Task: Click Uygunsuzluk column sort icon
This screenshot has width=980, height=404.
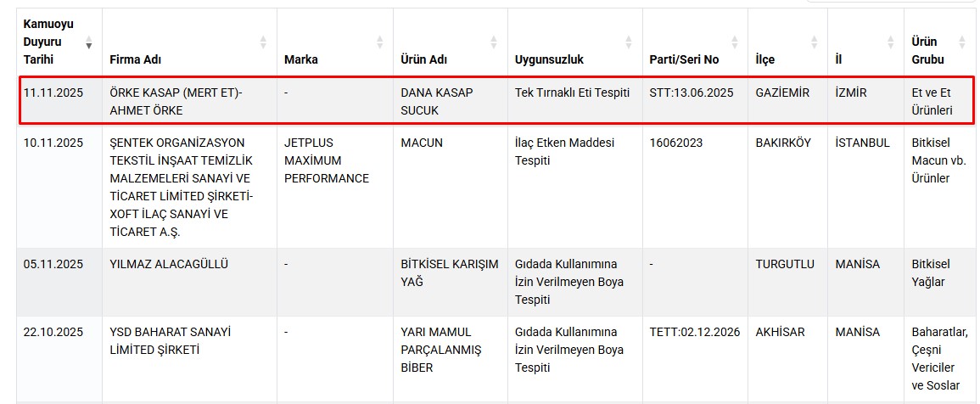Action: (629, 42)
